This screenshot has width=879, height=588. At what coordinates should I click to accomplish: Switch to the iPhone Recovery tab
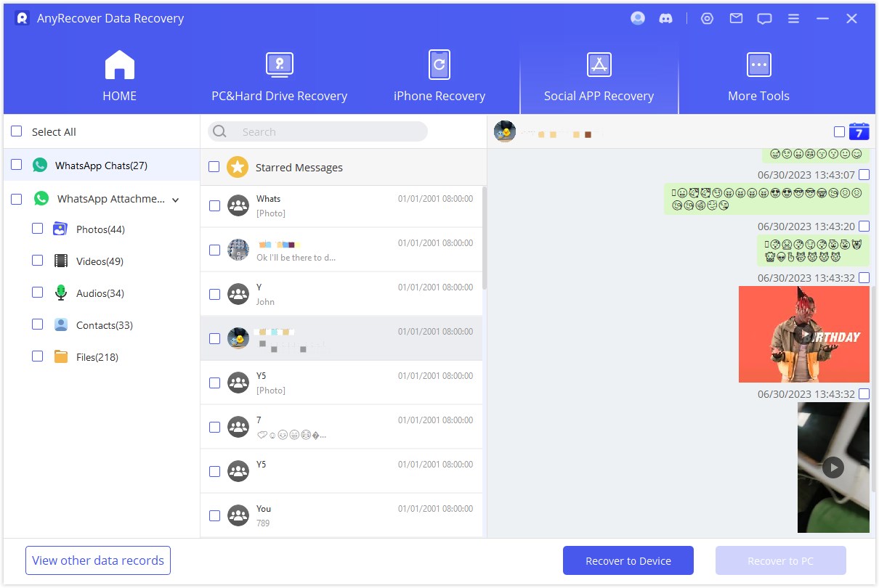click(439, 75)
